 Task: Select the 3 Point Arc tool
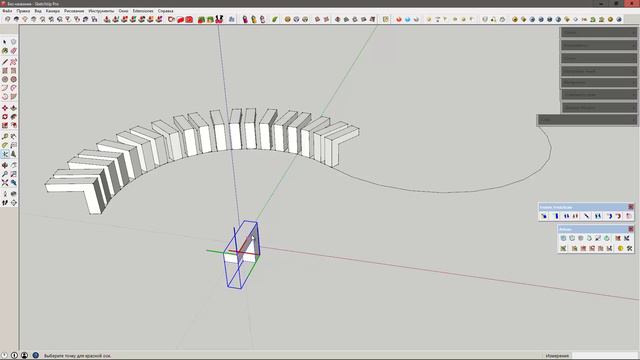5,97
